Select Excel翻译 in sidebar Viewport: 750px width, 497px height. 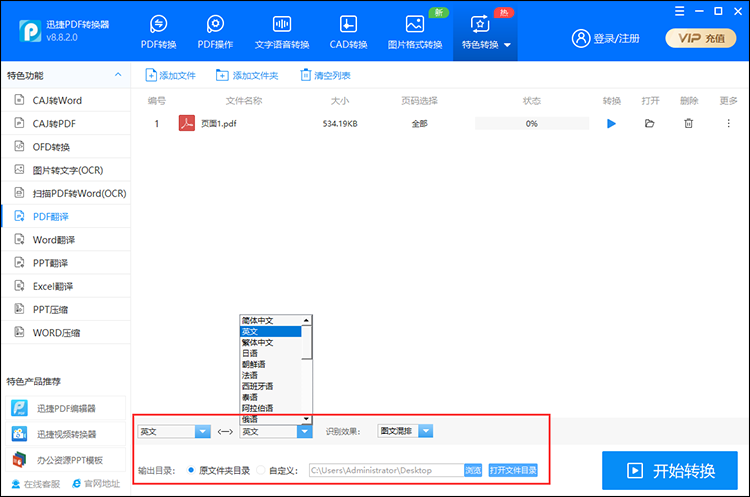click(x=66, y=286)
